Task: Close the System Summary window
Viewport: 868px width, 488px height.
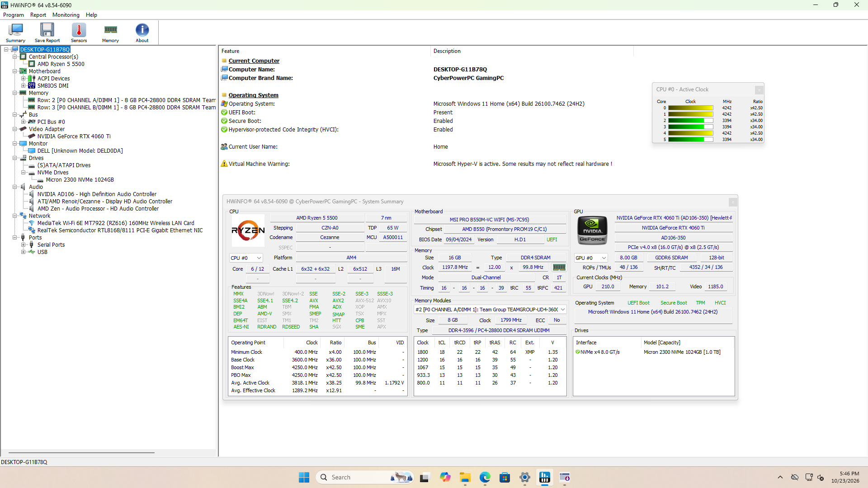Action: [733, 202]
